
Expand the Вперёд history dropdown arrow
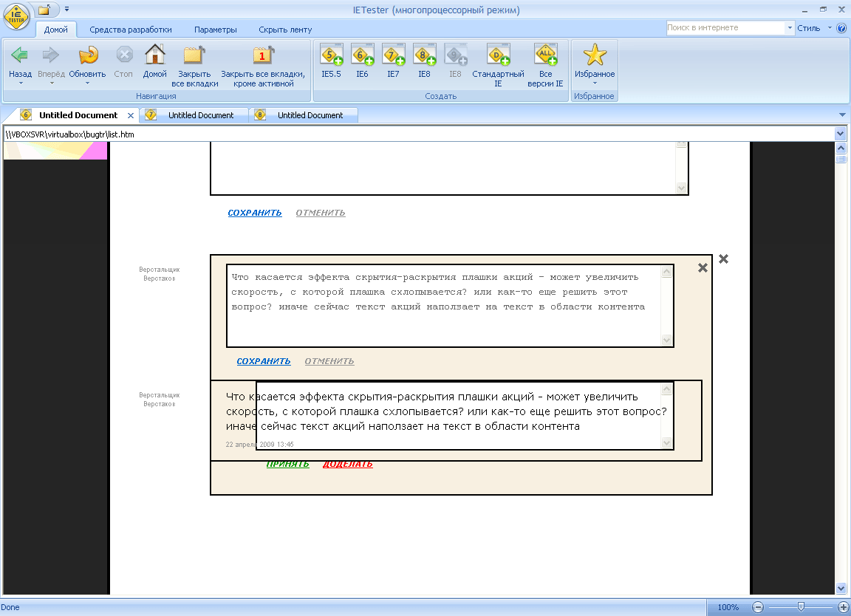(52, 83)
